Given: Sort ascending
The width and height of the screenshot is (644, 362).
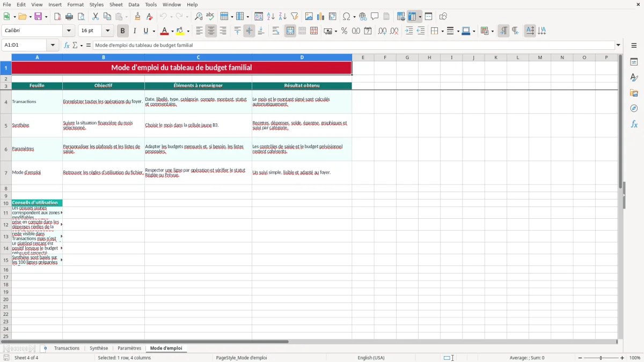Looking at the screenshot, I should click(271, 17).
